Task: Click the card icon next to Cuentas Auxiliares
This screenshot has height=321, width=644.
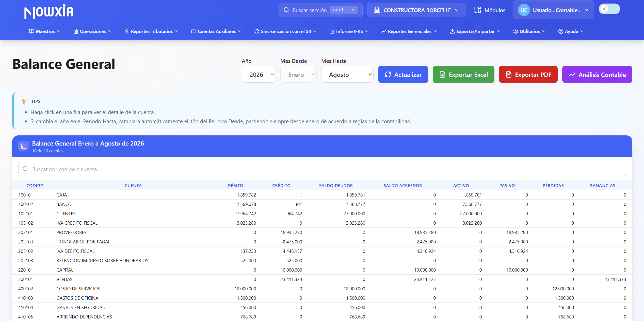Action: click(194, 31)
